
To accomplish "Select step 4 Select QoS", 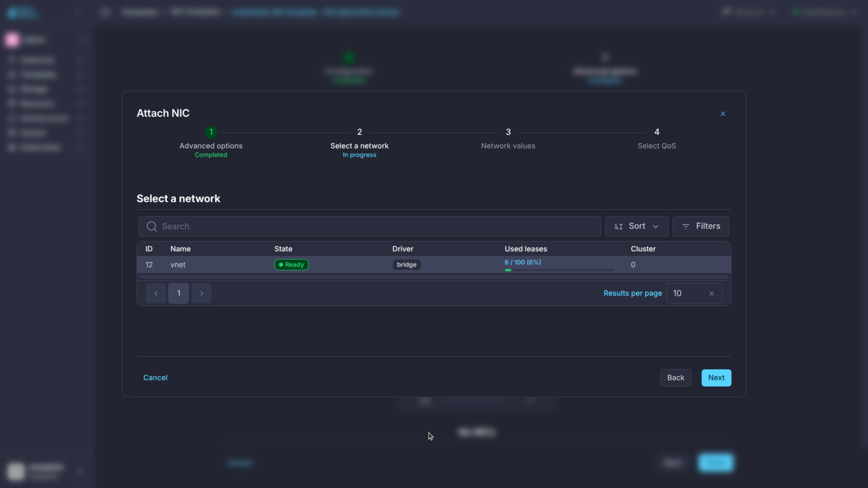I will [657, 139].
